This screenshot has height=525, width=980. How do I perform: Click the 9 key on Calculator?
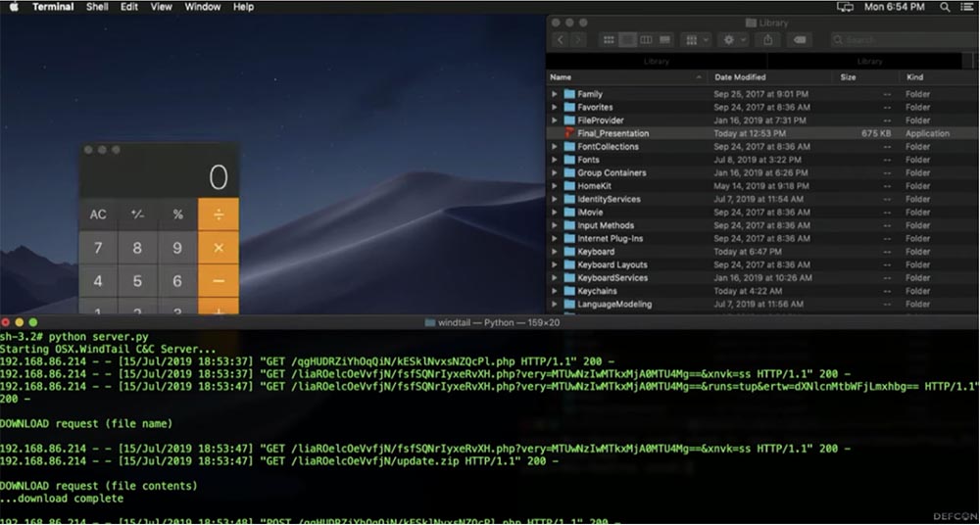(177, 248)
